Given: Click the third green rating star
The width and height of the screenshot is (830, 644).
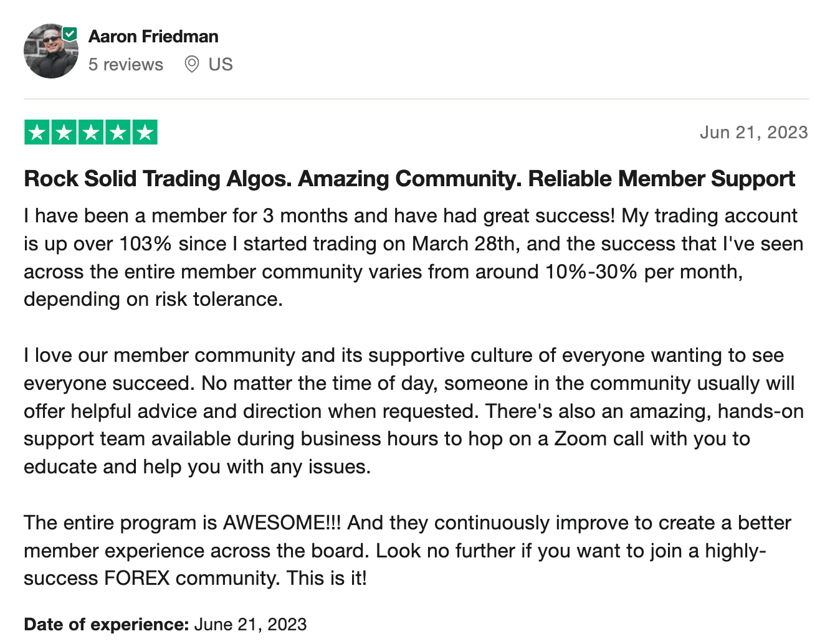Looking at the screenshot, I should click(91, 133).
